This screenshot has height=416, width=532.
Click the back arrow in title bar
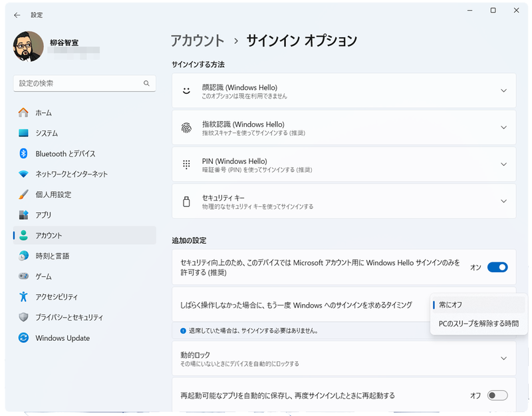coord(17,15)
